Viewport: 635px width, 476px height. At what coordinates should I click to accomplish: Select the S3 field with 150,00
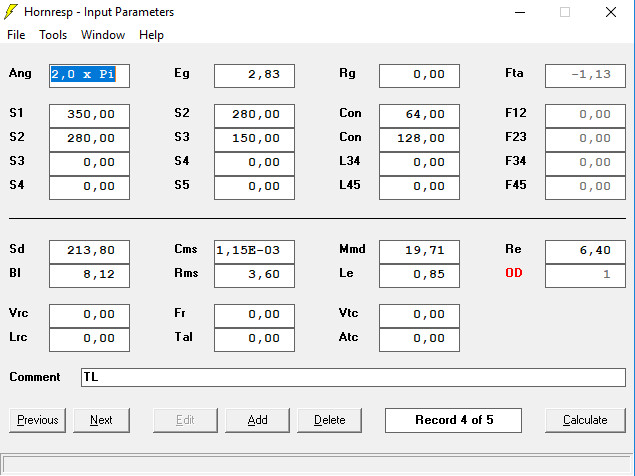click(254, 140)
